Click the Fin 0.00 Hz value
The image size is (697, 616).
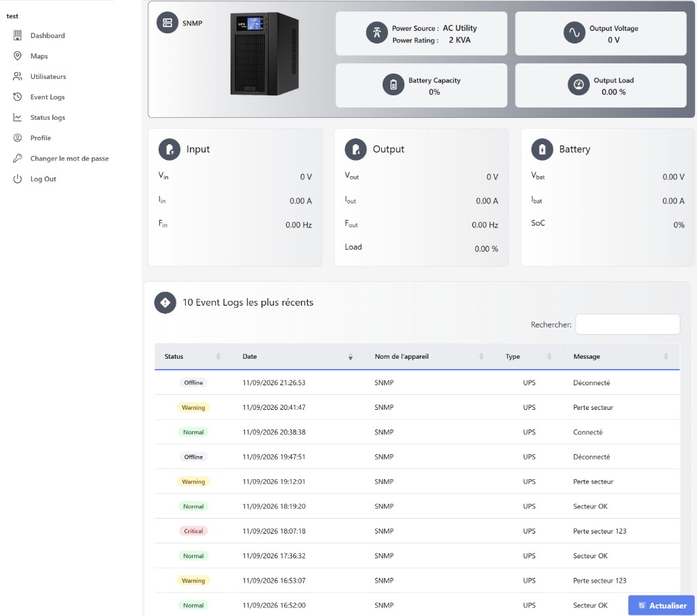(299, 225)
